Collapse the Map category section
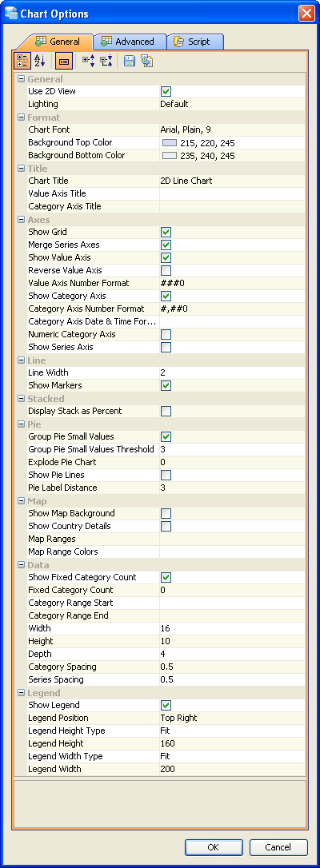 click(x=21, y=500)
